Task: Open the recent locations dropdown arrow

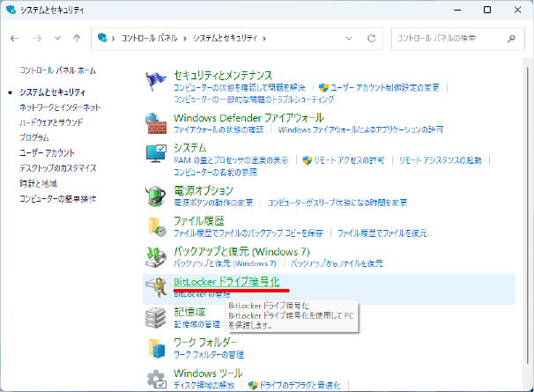Action: point(57,39)
